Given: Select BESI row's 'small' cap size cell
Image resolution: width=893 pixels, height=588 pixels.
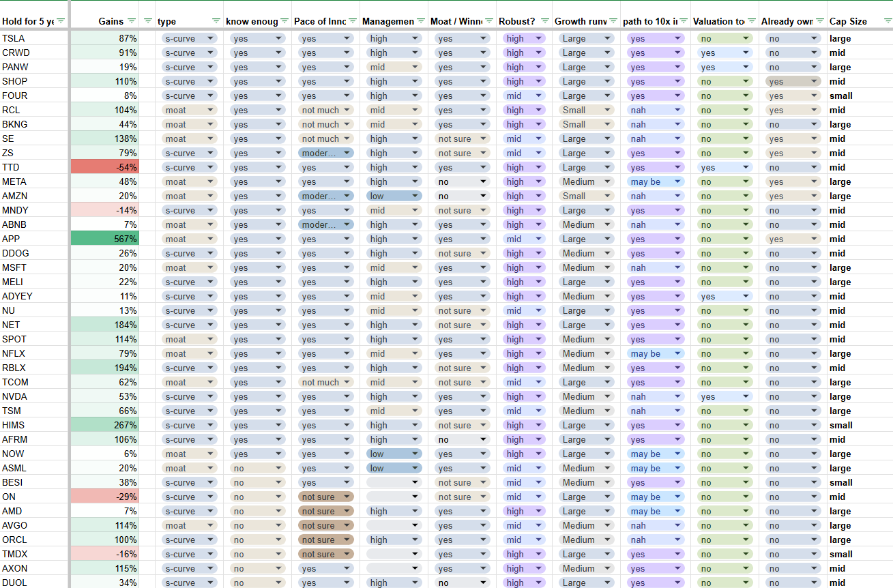Looking at the screenshot, I should tap(860, 482).
